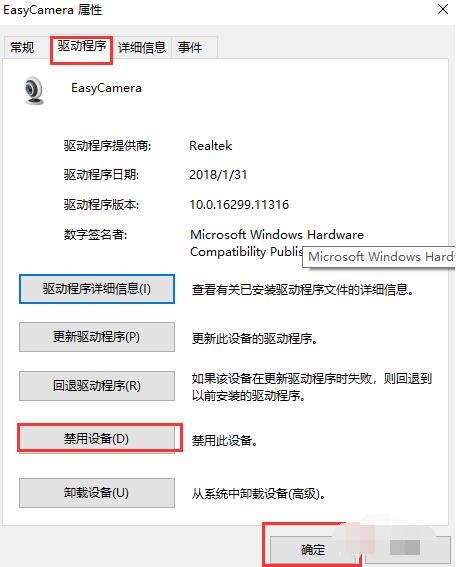The height and width of the screenshot is (567, 462).
Task: Open 驱动程序详细信息(I) button
Action: (97, 289)
